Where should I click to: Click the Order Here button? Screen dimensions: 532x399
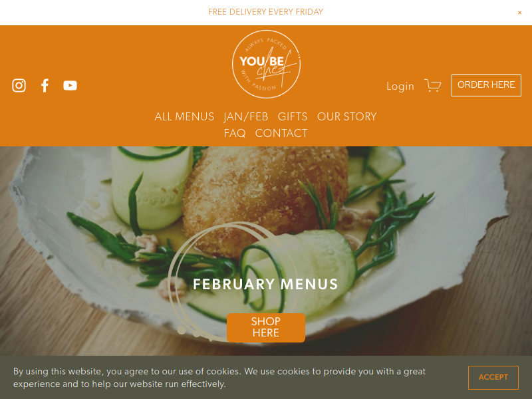pyautogui.click(x=486, y=85)
